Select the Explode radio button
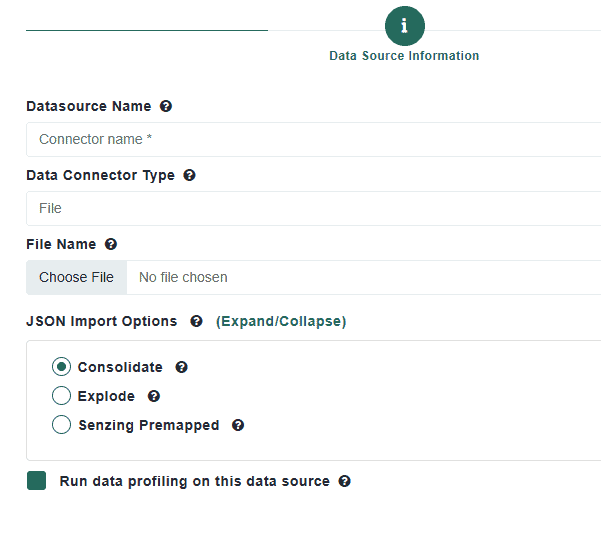601x553 pixels. (x=61, y=395)
